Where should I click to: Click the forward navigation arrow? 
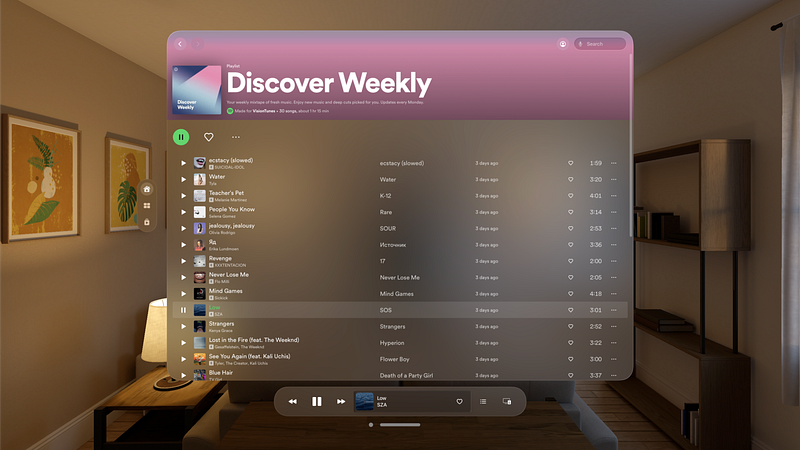pyautogui.click(x=197, y=44)
